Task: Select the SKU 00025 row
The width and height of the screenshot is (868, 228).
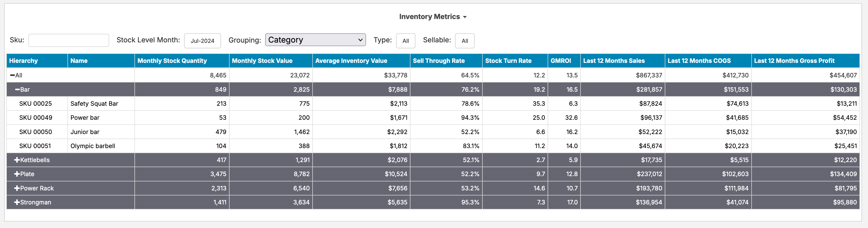Action: point(35,103)
